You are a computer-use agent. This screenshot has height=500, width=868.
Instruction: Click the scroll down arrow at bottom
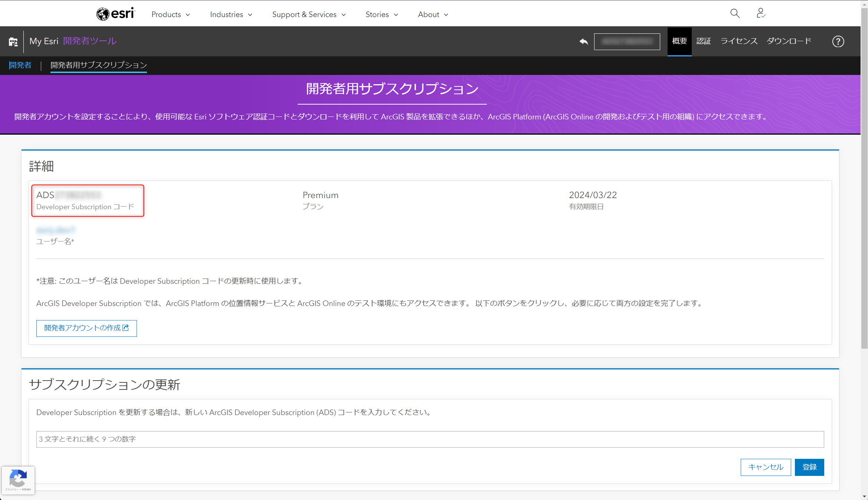[x=864, y=496]
